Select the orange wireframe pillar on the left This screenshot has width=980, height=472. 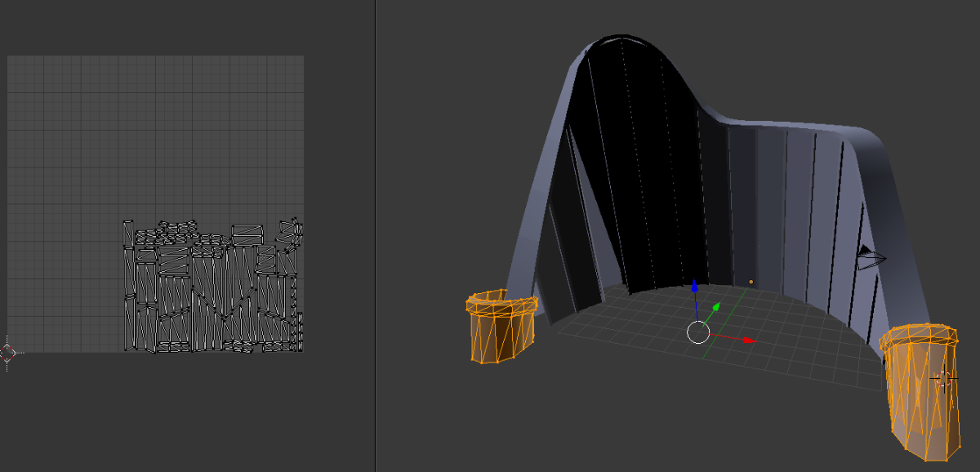[x=501, y=326]
